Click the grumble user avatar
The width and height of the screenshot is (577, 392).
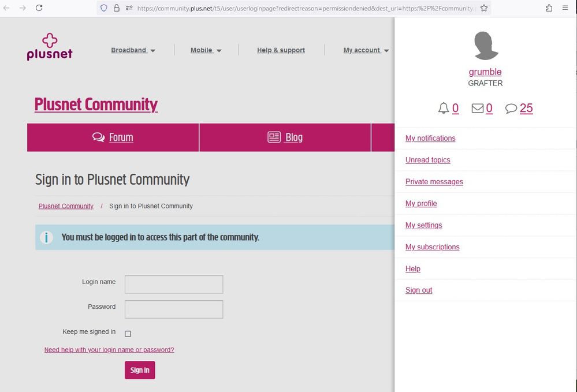click(x=485, y=46)
